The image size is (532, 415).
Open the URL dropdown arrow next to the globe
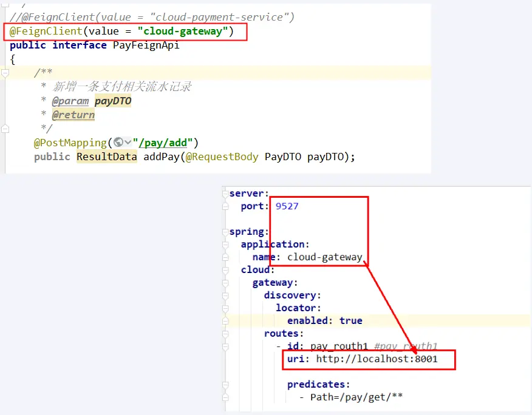tap(128, 143)
